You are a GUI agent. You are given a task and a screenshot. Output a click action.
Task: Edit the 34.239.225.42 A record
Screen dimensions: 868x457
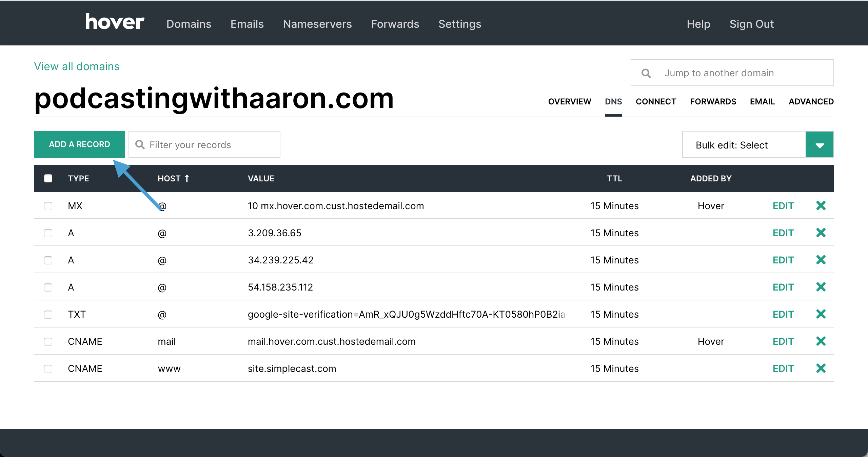point(783,260)
